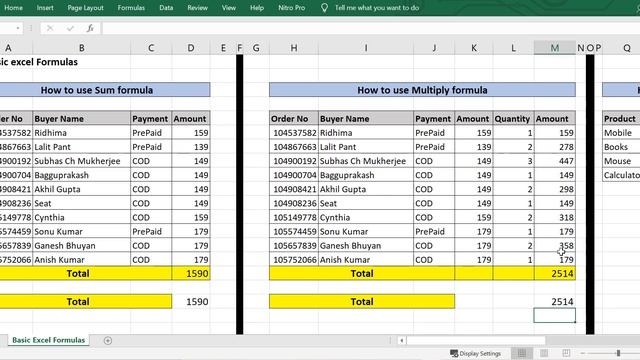
Task: Switch to Page Layout view icon
Action: point(544,353)
